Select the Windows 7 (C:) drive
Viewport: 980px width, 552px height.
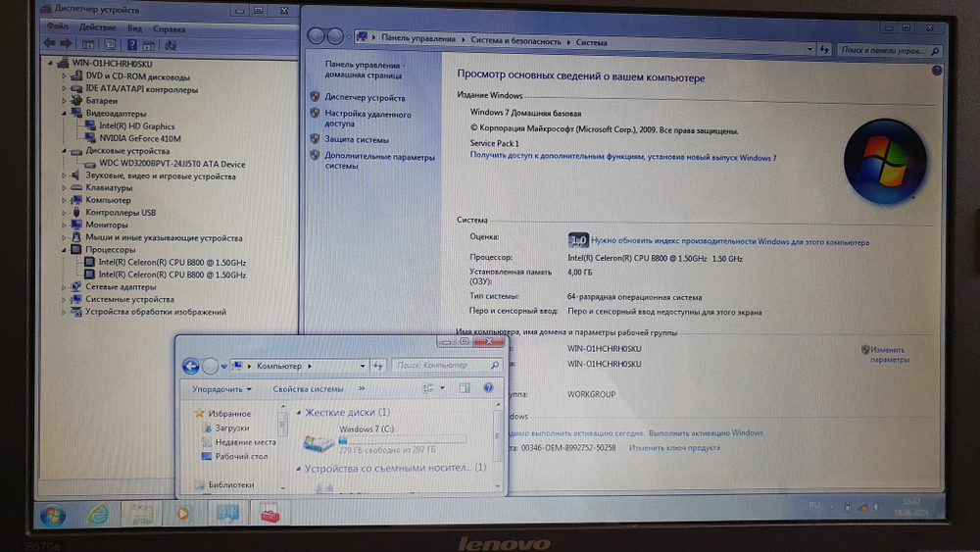(384, 439)
